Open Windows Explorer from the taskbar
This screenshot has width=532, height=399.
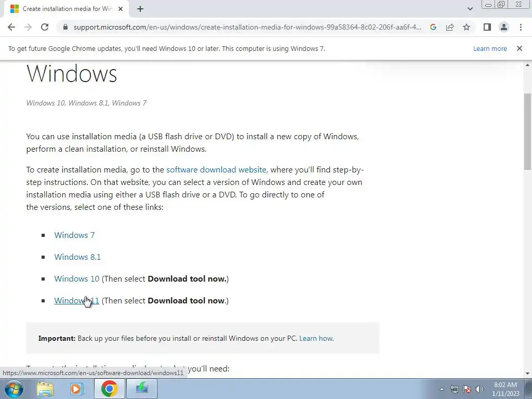[x=45, y=389]
